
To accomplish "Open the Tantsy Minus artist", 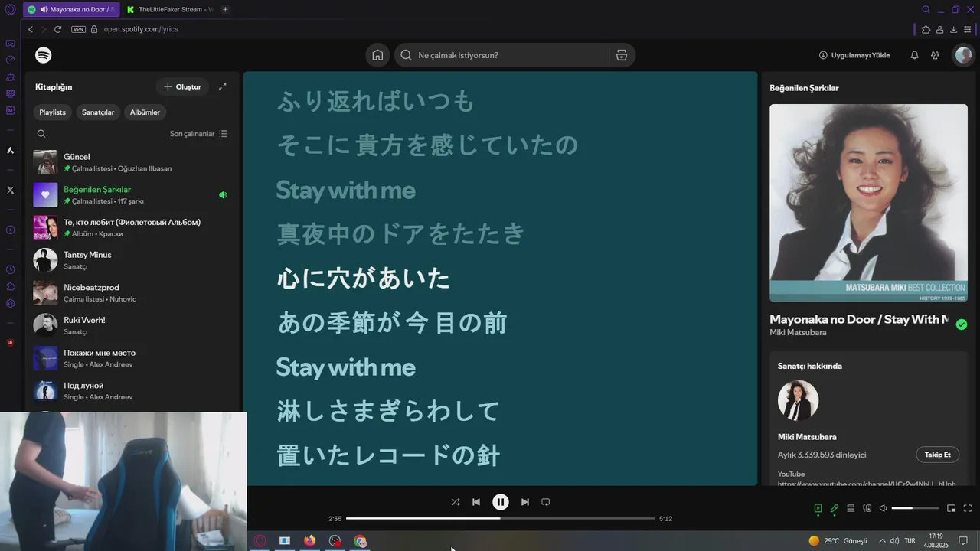I will [132, 260].
